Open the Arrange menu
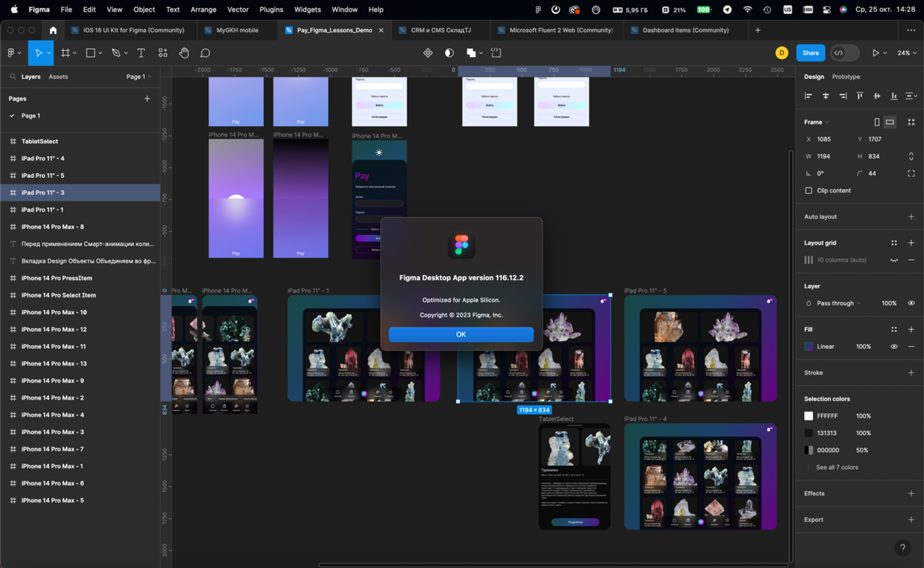 click(203, 10)
